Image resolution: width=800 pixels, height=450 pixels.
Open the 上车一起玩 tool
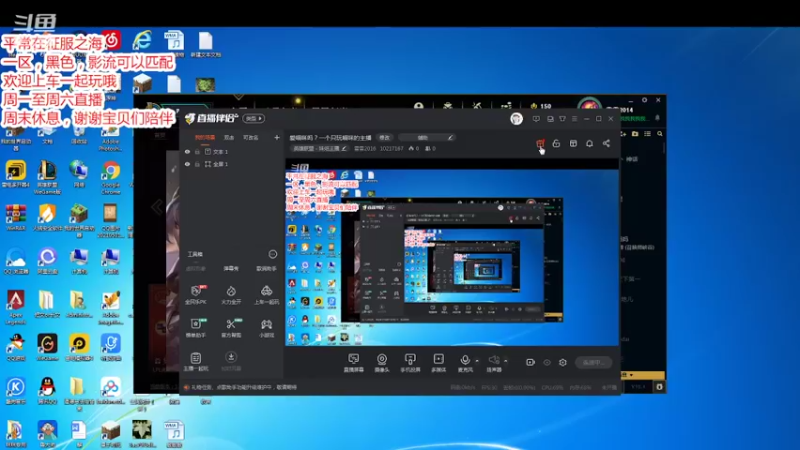click(x=266, y=295)
